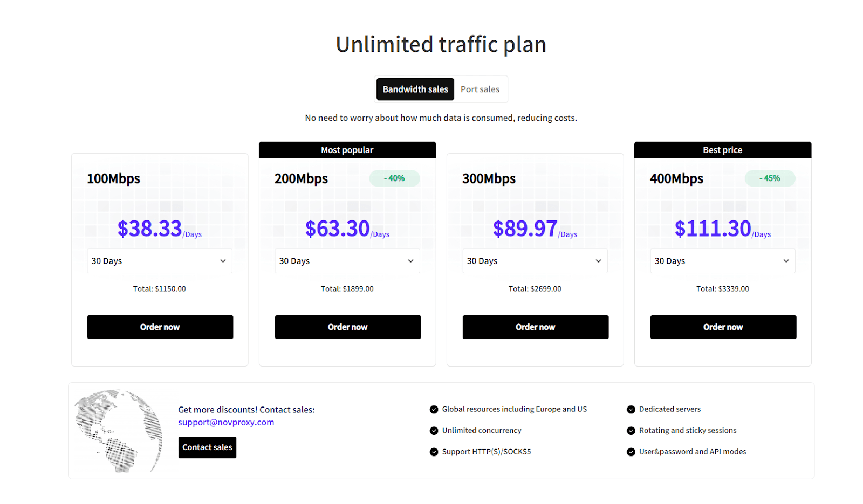Viewport: 863px width, 504px height.
Task: Order the 100Mbps plan now
Action: (160, 327)
